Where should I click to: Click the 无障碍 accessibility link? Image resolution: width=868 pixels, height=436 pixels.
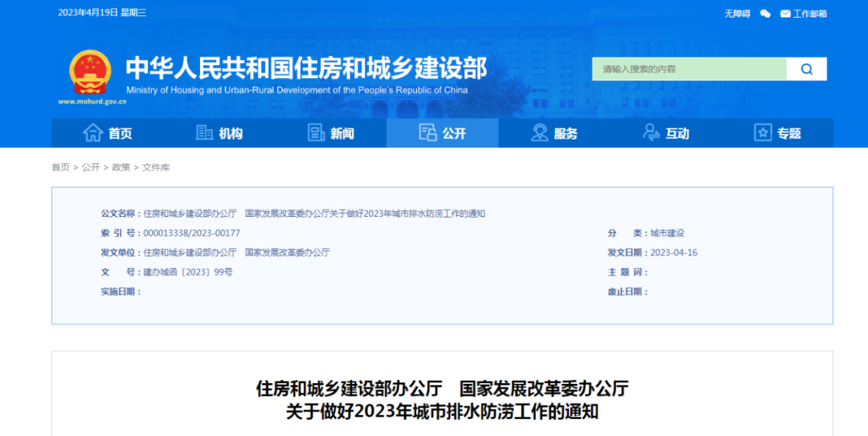coord(737,14)
